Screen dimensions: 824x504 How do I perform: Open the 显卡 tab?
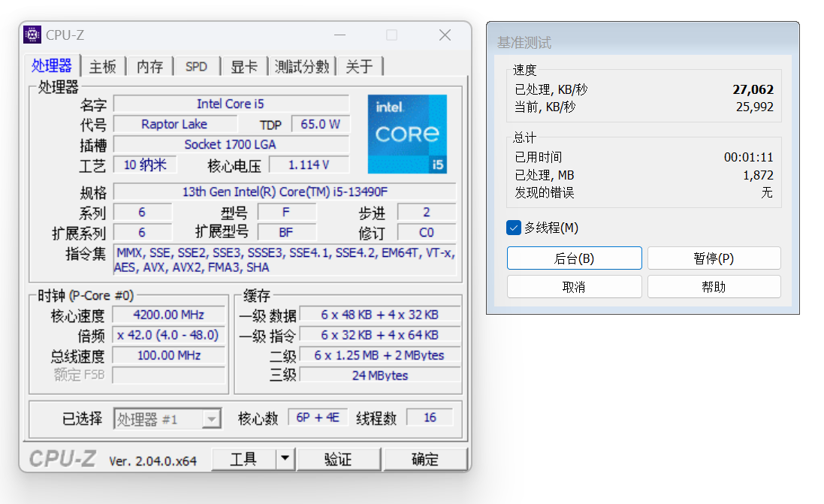(x=244, y=67)
